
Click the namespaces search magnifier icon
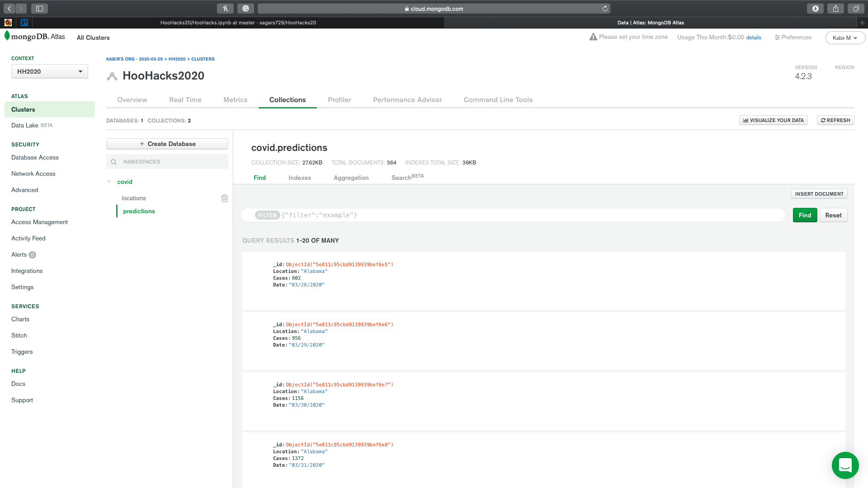click(x=114, y=162)
